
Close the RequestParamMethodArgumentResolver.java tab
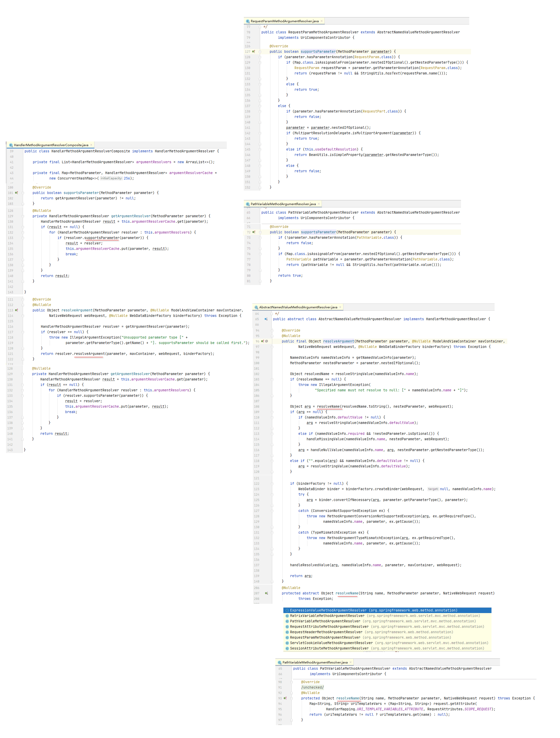(322, 21)
